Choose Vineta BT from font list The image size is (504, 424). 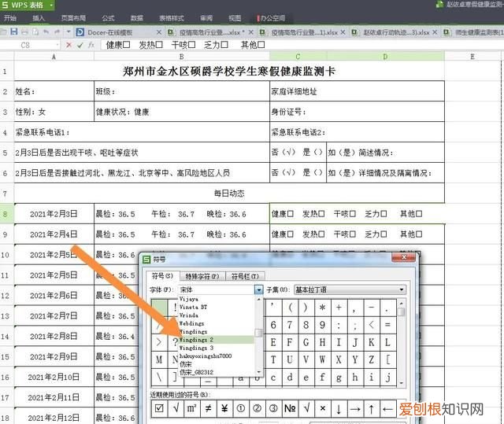pos(217,307)
